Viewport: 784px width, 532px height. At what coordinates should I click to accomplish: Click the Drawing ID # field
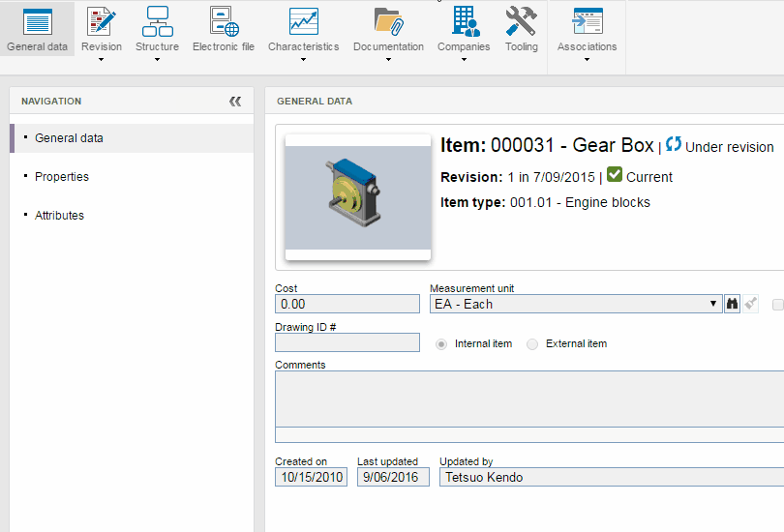(x=347, y=342)
